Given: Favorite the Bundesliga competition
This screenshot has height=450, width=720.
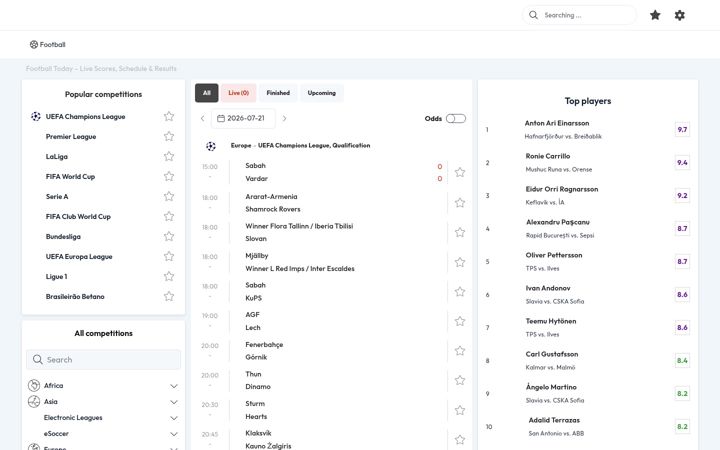Looking at the screenshot, I should click(x=169, y=236).
